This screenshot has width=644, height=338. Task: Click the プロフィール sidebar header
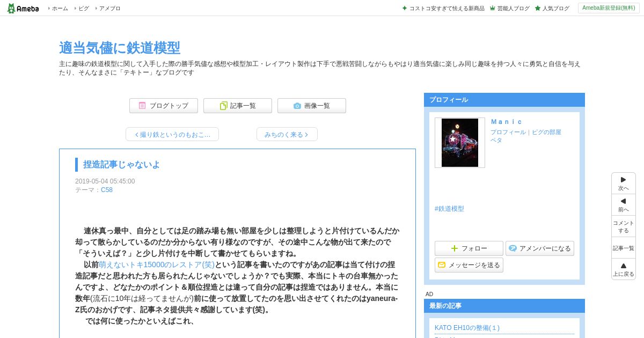click(x=504, y=100)
